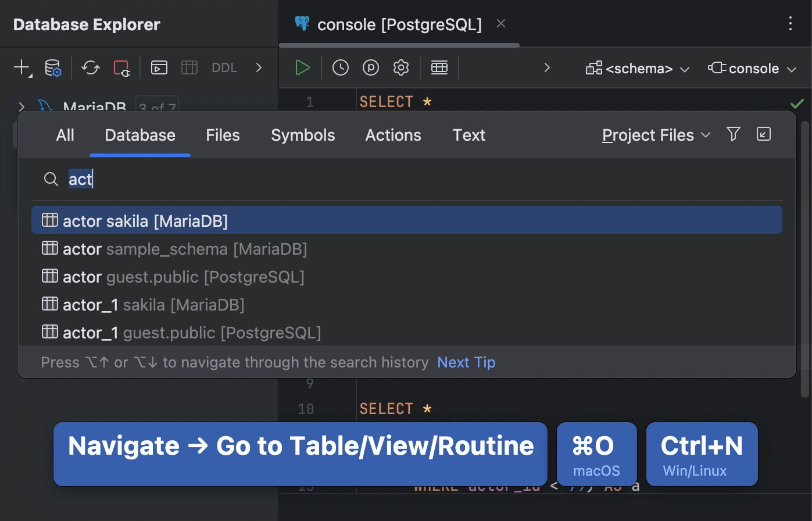
Task: Open the console session dropdown
Action: coord(752,69)
